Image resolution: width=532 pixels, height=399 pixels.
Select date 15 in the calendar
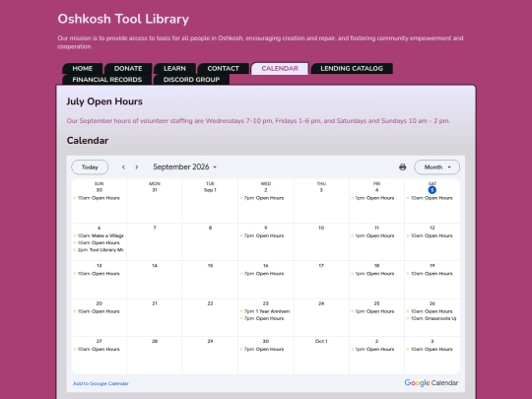pyautogui.click(x=210, y=266)
